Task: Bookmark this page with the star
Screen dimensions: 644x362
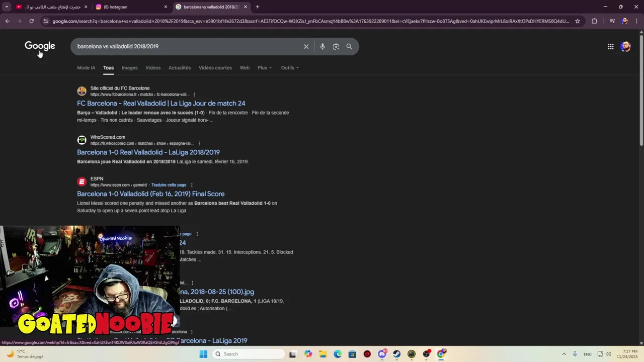Action: coord(578,21)
